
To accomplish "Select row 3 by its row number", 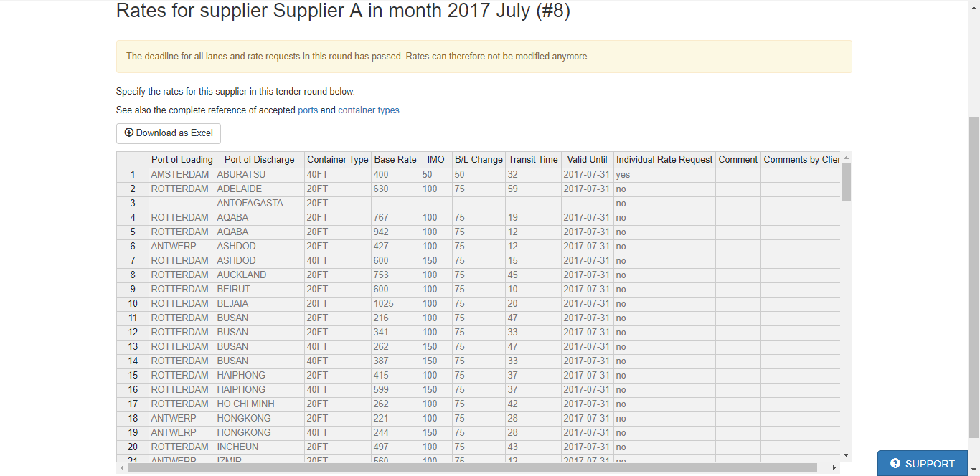I will tap(133, 203).
